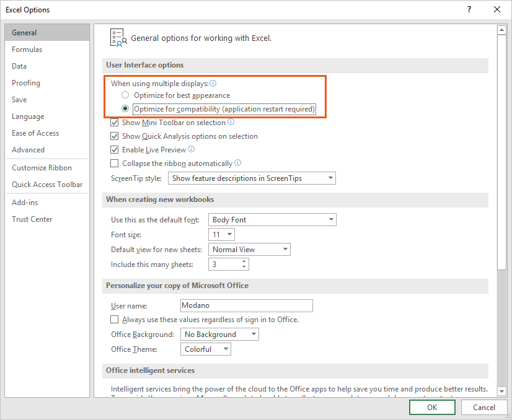Click info icon beside multiple displays label
Viewport: 512px width, 420px height.
pyautogui.click(x=213, y=83)
